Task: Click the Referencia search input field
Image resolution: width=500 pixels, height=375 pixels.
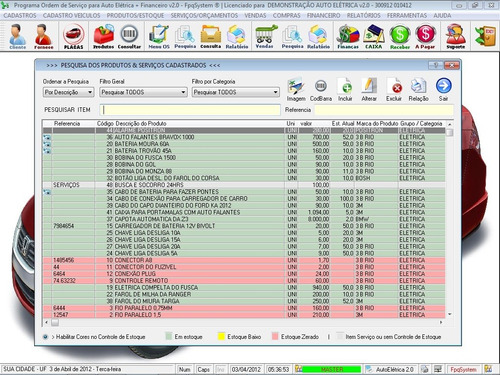Action: (x=384, y=110)
